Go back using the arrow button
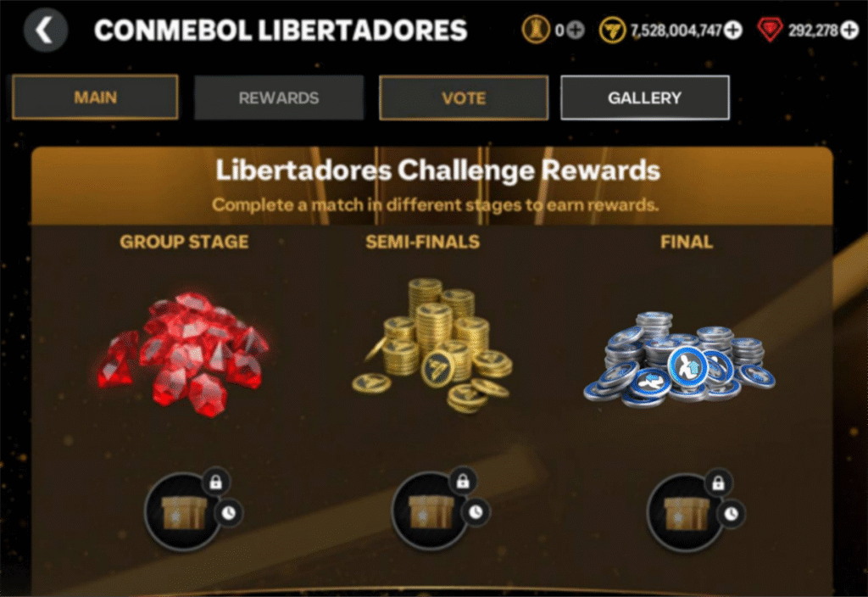868x597 pixels. pyautogui.click(x=46, y=30)
